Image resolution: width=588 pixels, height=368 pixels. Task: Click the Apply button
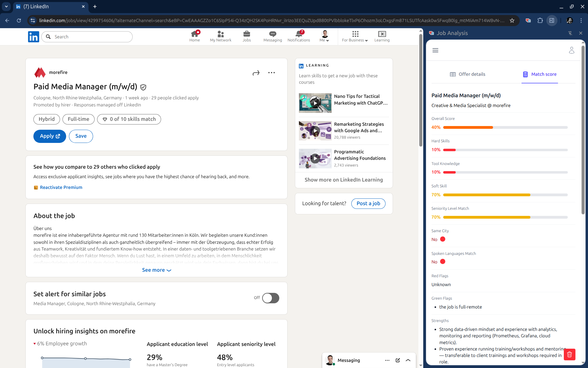click(x=50, y=136)
